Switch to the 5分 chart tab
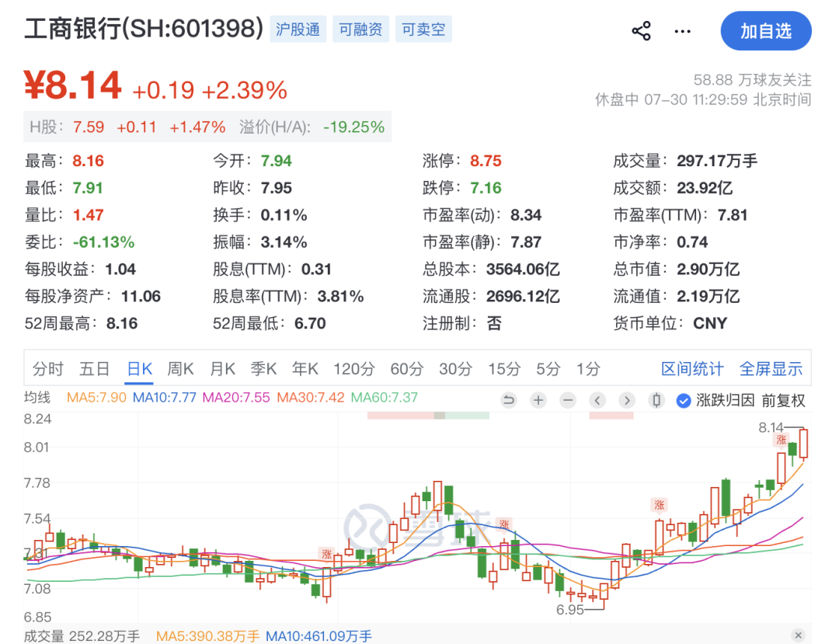Screen dimensions: 839x644 tap(548, 368)
